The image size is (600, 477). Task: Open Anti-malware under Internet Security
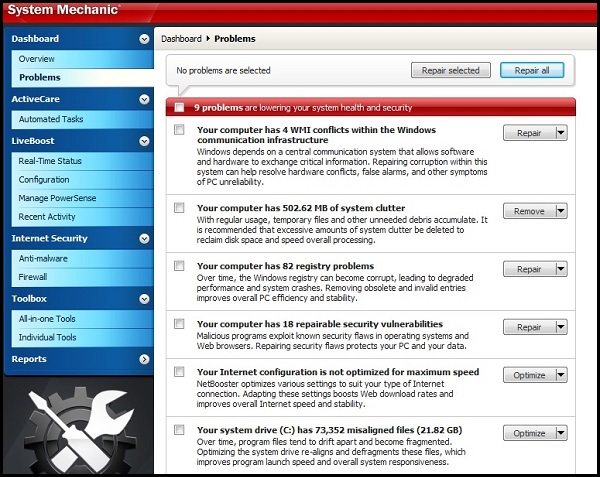82,259
